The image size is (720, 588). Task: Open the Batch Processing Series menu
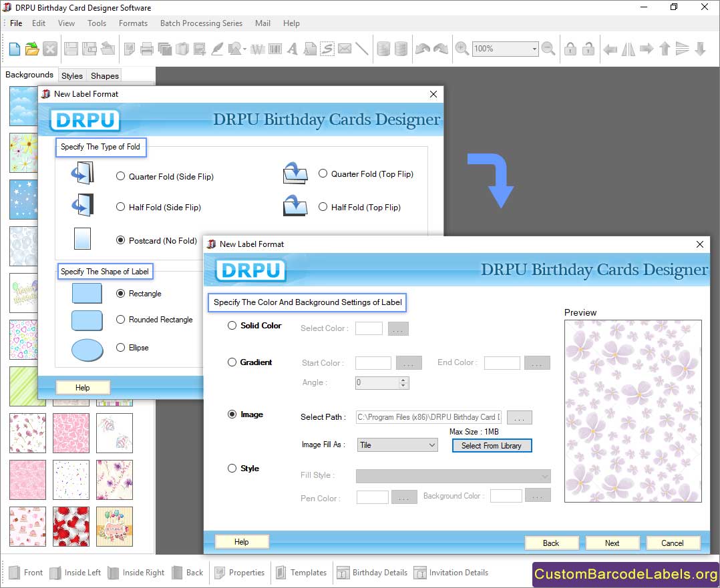click(201, 23)
